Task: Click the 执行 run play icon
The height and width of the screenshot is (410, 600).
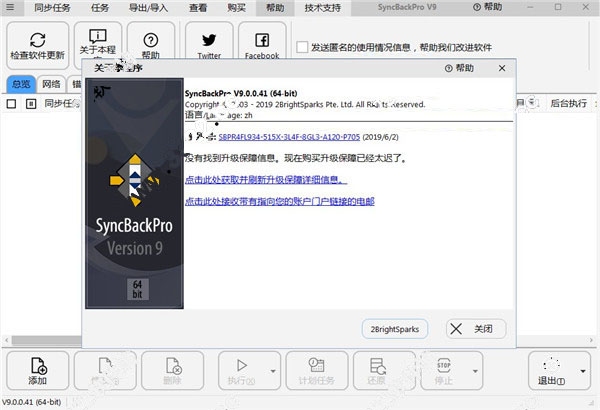Action: point(241,366)
